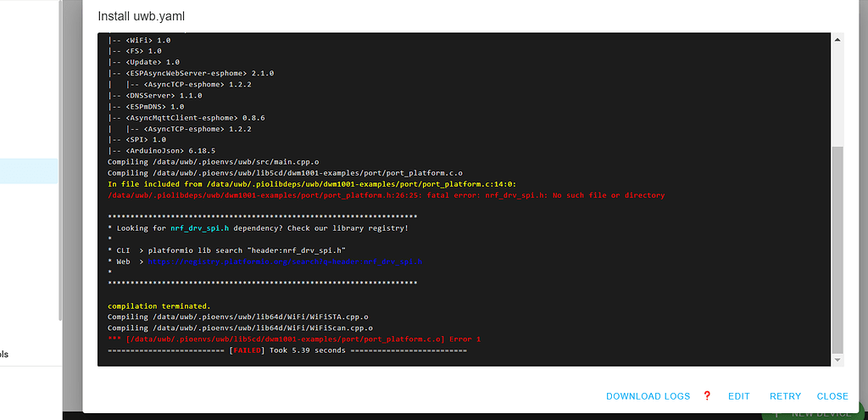
Task: Click the log scrollbar up arrow
Action: point(837,39)
